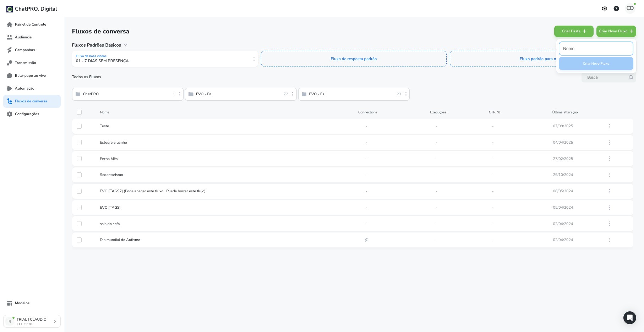644x332 pixels.
Task: Open options menu for ChatPRO folder
Action: pyautogui.click(x=180, y=94)
